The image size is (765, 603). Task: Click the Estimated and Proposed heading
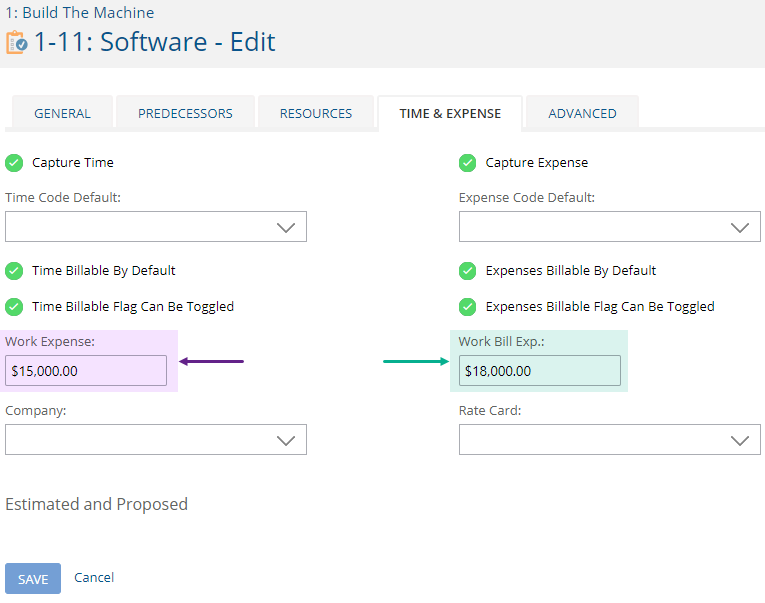pos(97,504)
